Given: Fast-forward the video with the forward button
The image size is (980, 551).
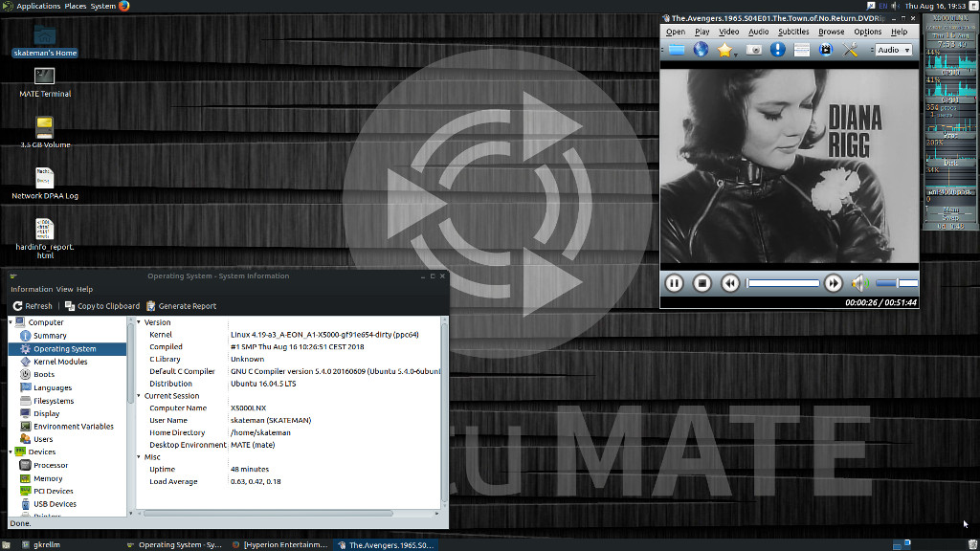Looking at the screenshot, I should click(834, 283).
